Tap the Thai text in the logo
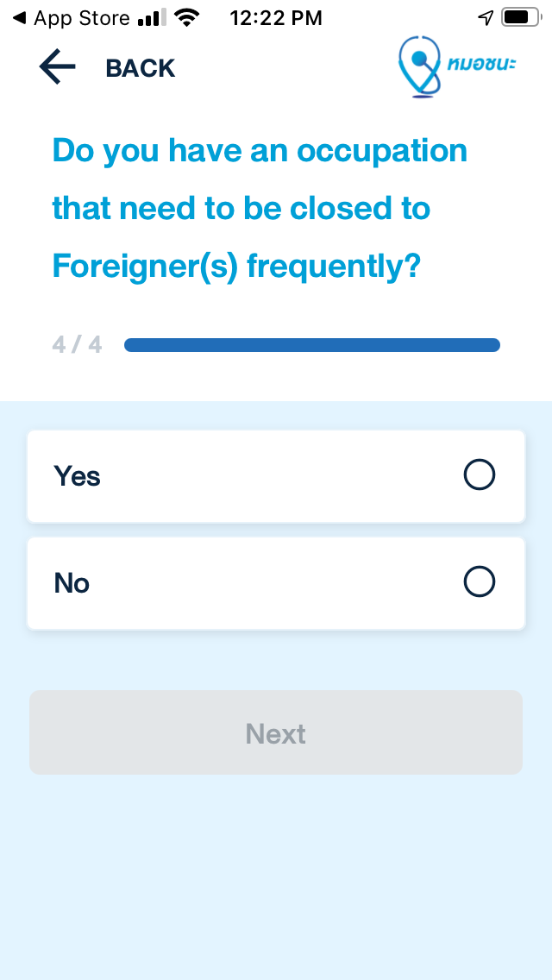The width and height of the screenshot is (552, 980). 481,64
